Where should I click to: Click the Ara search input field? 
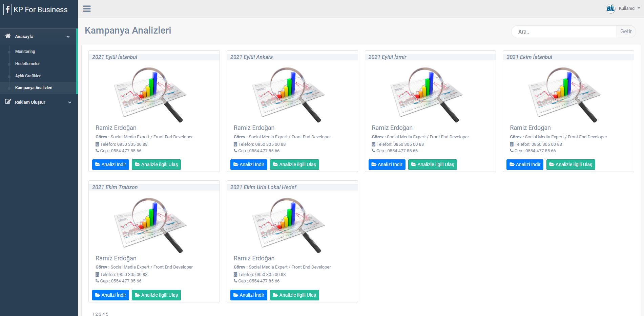pos(563,32)
